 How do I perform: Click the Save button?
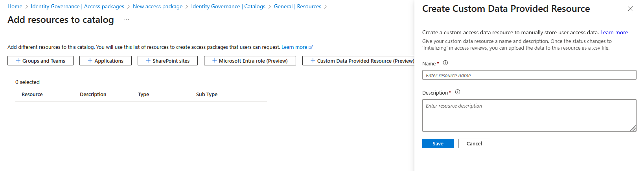coord(438,143)
